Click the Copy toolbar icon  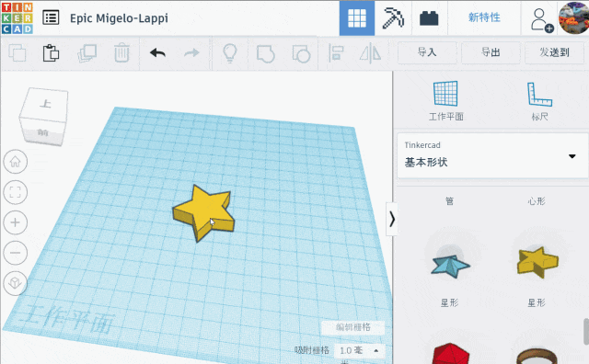pyautogui.click(x=17, y=53)
